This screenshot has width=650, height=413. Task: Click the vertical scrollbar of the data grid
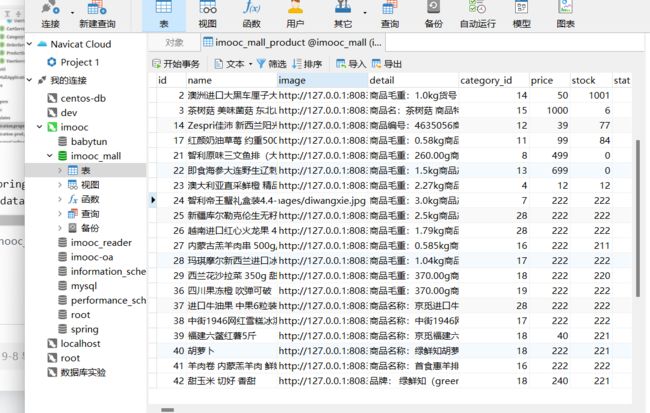click(x=638, y=219)
